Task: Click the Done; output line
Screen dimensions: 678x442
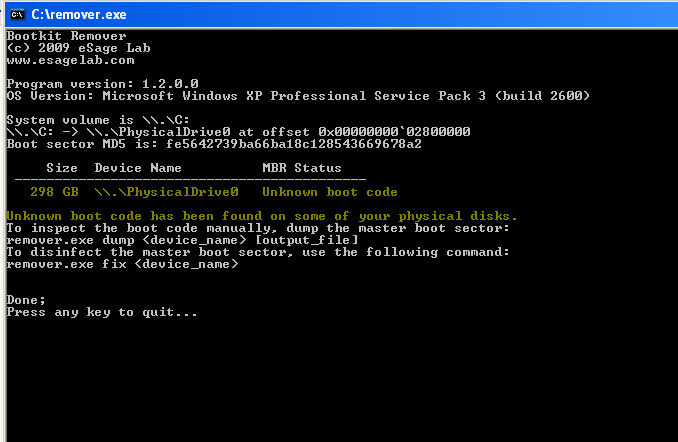Action: 26,300
